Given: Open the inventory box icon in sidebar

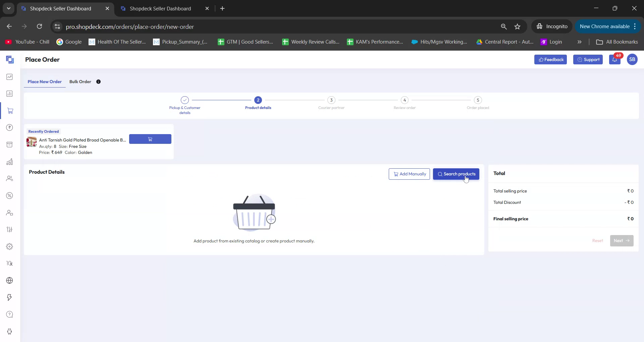Looking at the screenshot, I should click(x=10, y=145).
